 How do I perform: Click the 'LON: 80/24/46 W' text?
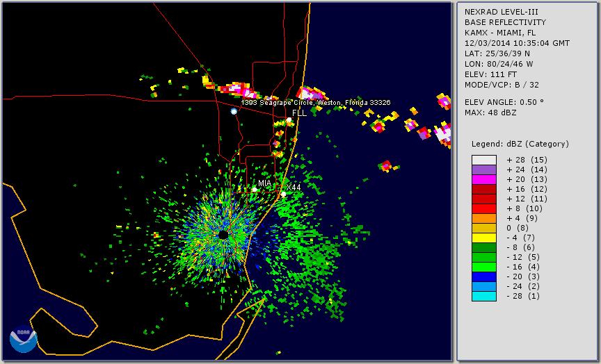coord(499,64)
